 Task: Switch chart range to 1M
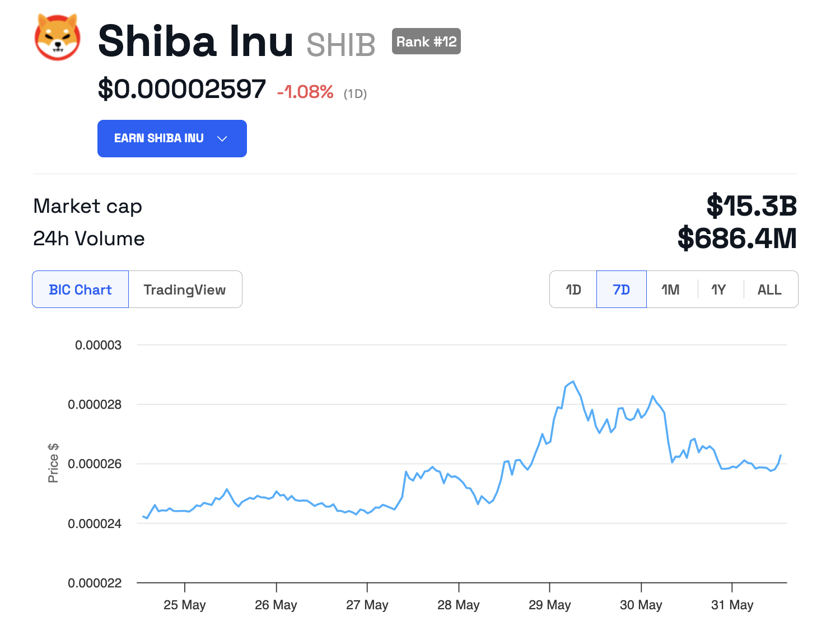pyautogui.click(x=670, y=290)
